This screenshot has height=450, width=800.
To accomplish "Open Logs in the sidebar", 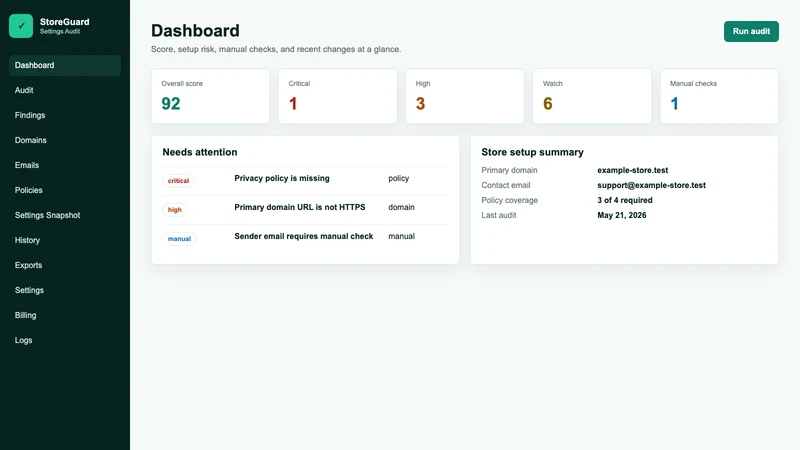I will 65,340.
